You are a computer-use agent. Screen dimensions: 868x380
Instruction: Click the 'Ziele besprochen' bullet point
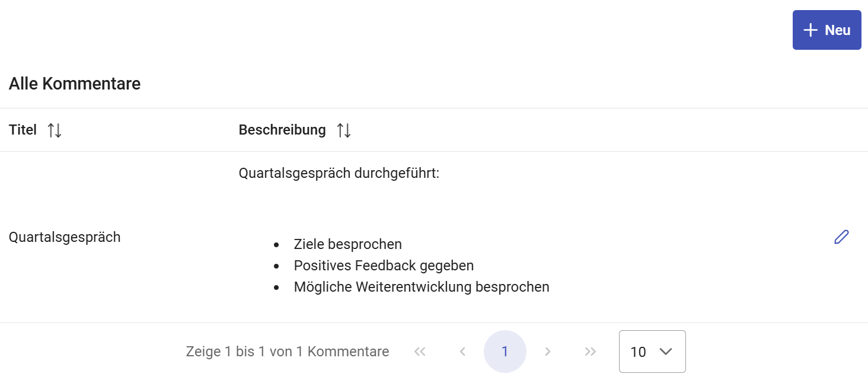347,244
